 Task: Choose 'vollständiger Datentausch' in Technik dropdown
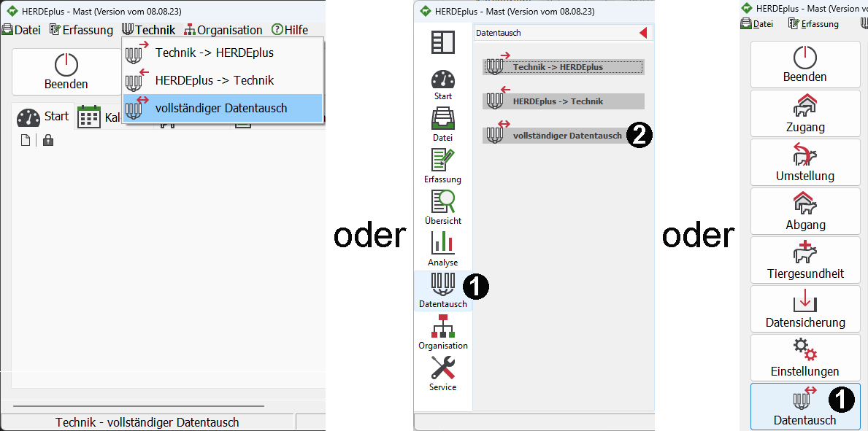pos(223,108)
